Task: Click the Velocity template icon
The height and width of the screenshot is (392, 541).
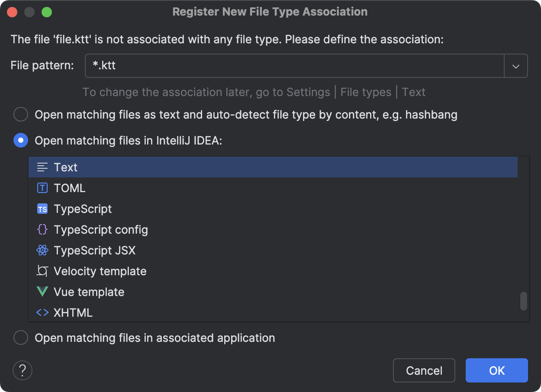Action: coord(42,270)
